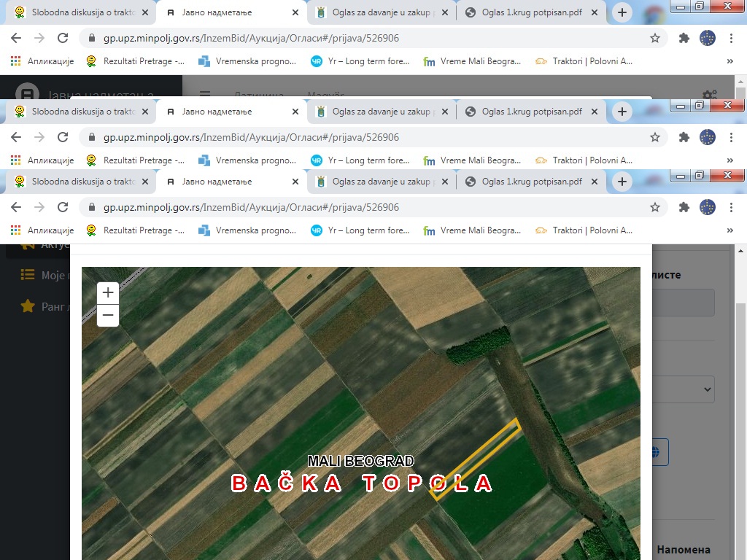Close Slobodna diskusija tab in top browser bar
Image resolution: width=747 pixels, height=560 pixels.
click(145, 12)
